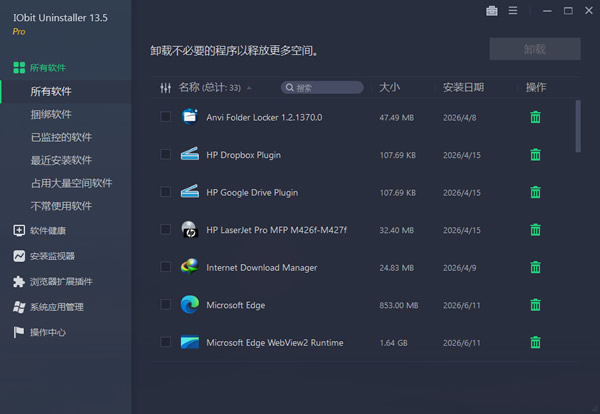This screenshot has width=600, height=414.
Task: Click the 2026/4/9 install date
Action: [460, 268]
